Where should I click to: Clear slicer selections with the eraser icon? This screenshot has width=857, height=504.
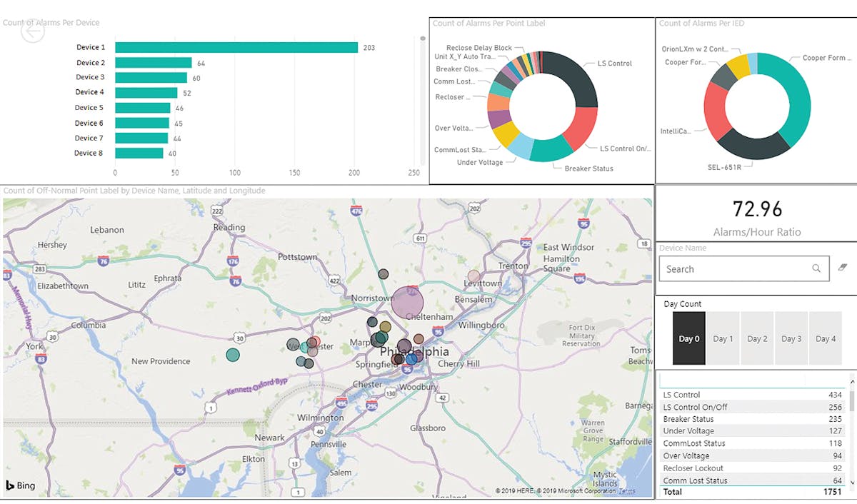(843, 266)
